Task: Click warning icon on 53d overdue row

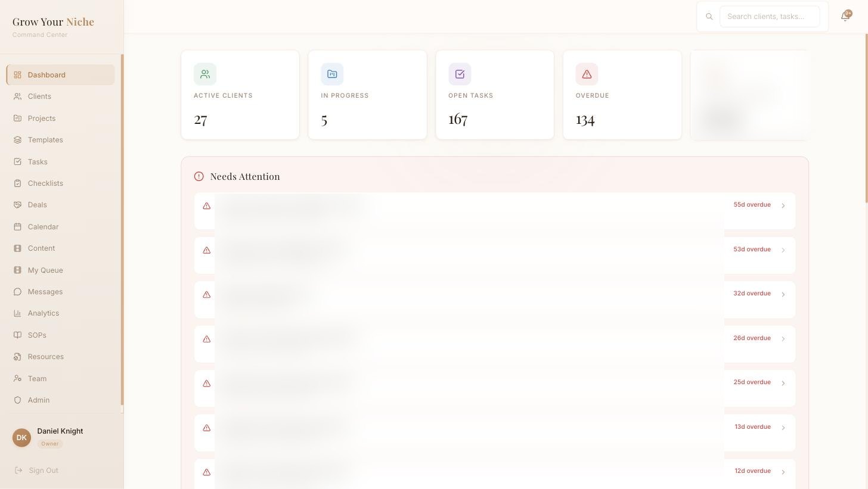Action: [207, 250]
